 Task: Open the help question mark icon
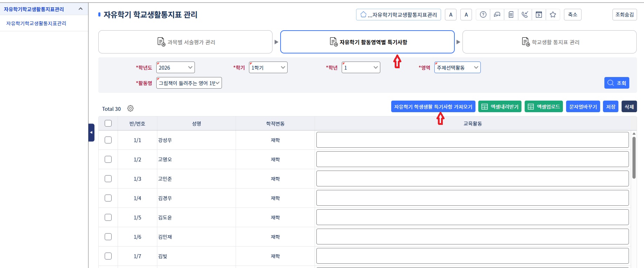(x=483, y=14)
